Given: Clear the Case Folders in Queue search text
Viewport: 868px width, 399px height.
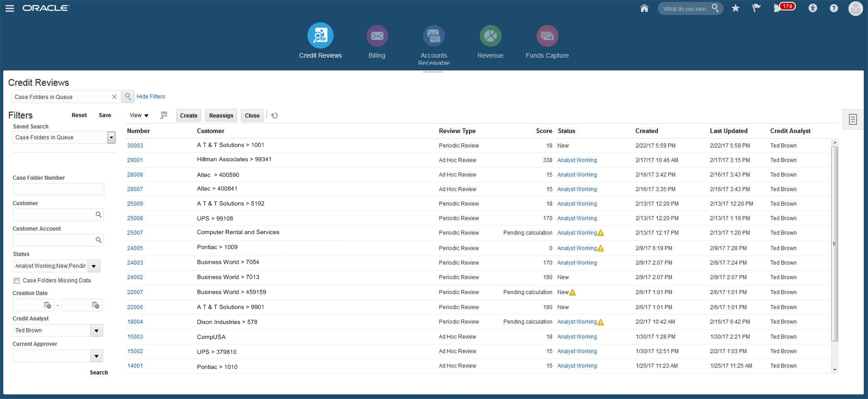Looking at the screenshot, I should click(x=114, y=97).
